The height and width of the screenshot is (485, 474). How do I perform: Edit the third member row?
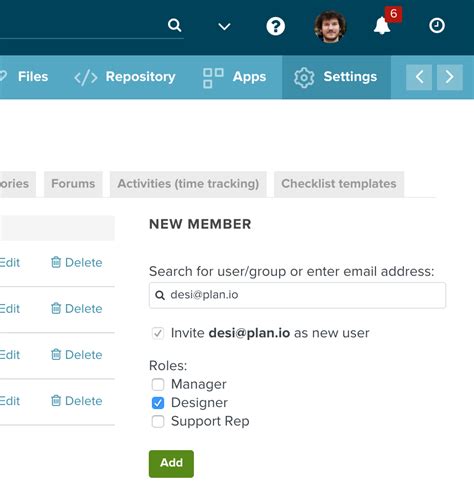pyautogui.click(x=10, y=355)
